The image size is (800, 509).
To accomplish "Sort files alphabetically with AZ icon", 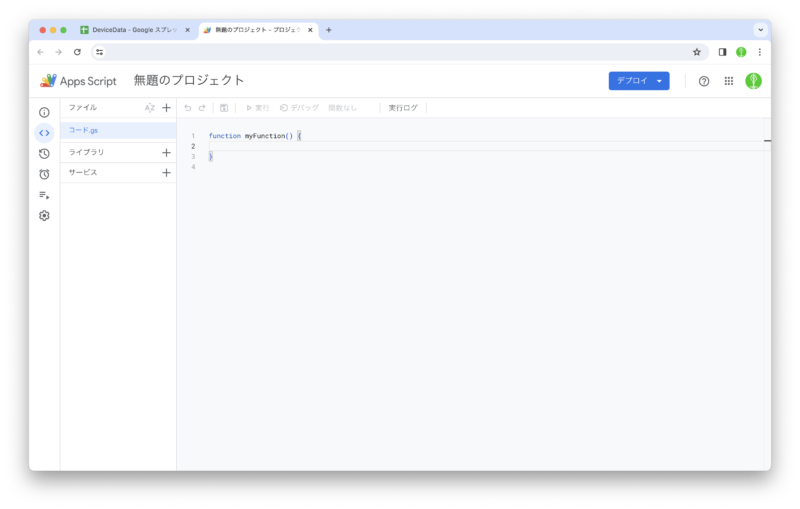I will pos(149,108).
